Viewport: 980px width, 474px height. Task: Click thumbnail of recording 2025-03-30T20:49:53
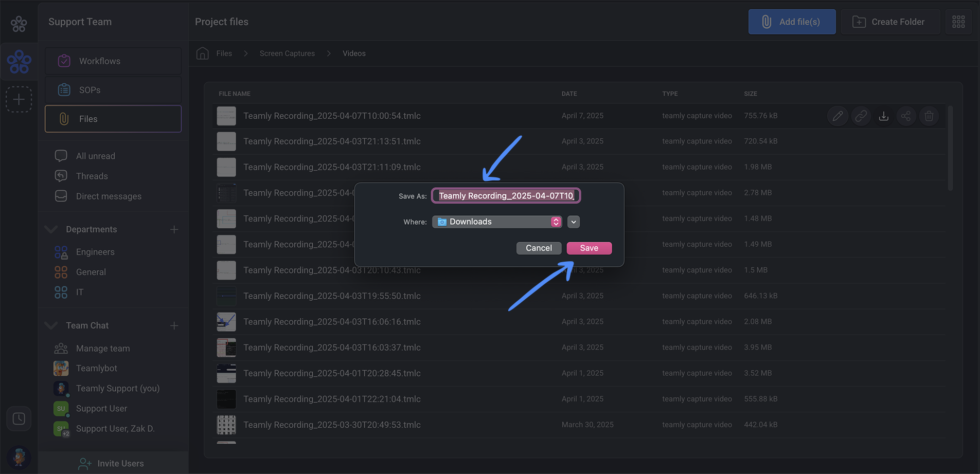click(226, 425)
